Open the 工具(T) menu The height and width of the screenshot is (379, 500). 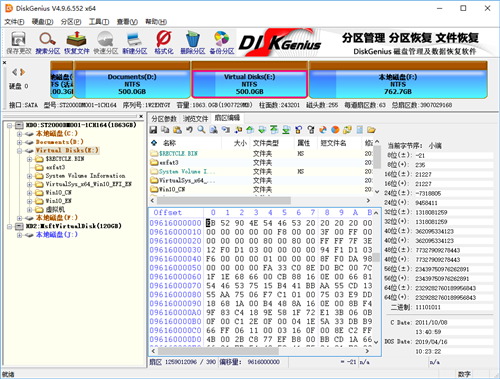click(99, 22)
